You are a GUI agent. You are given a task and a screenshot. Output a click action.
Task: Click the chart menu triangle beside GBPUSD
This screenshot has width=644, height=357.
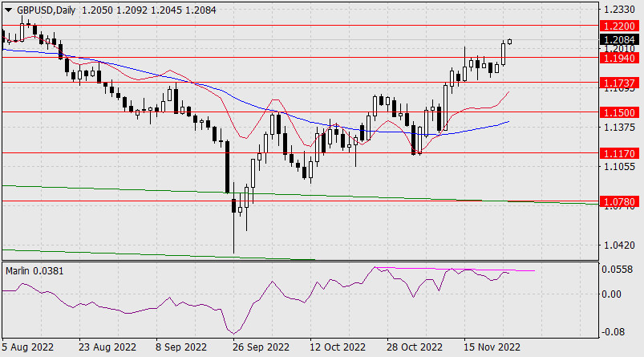(x=8, y=10)
